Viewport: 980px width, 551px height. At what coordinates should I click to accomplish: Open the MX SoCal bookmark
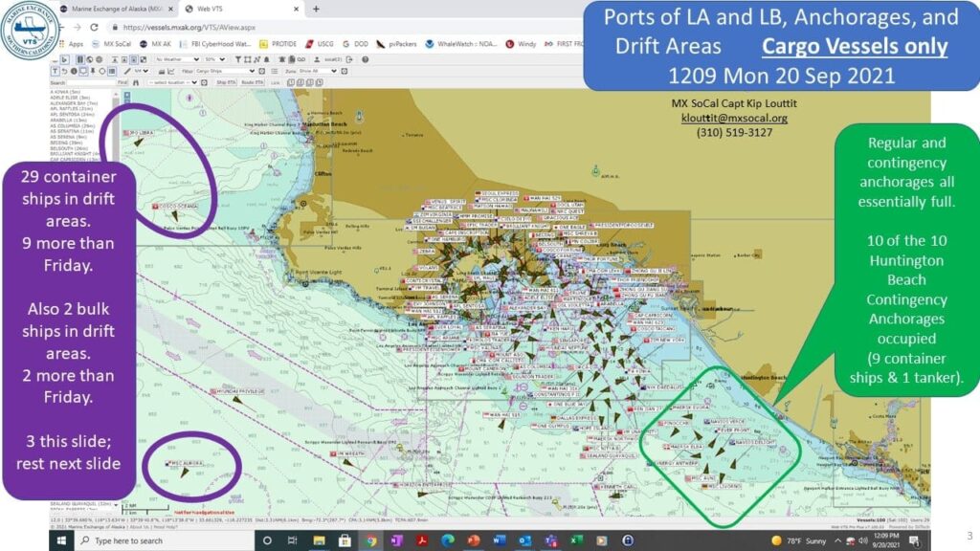point(112,44)
